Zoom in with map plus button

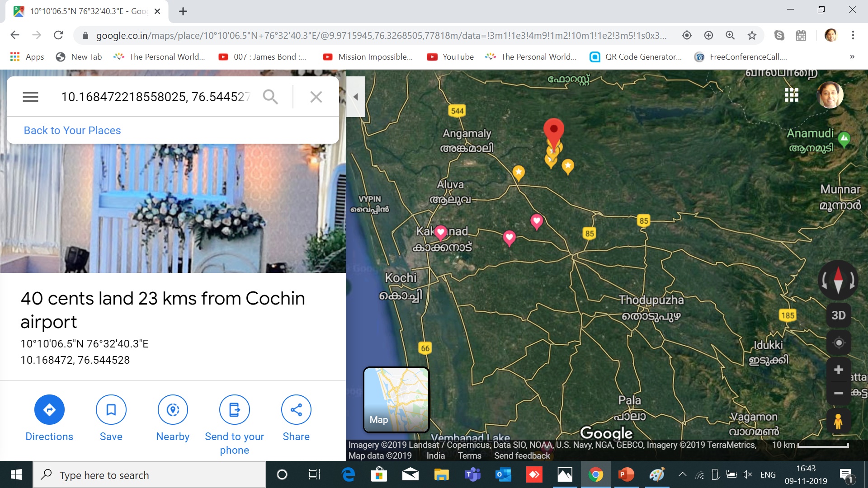[838, 370]
